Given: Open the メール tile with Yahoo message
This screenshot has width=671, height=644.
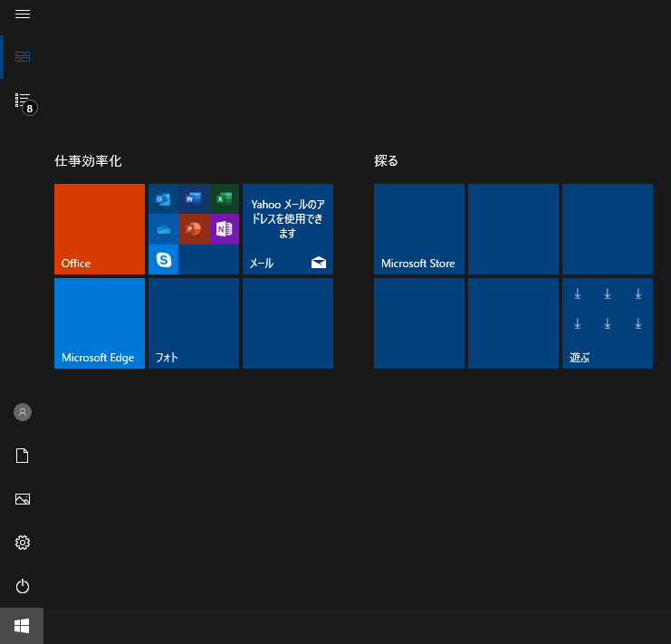Looking at the screenshot, I should [x=288, y=228].
